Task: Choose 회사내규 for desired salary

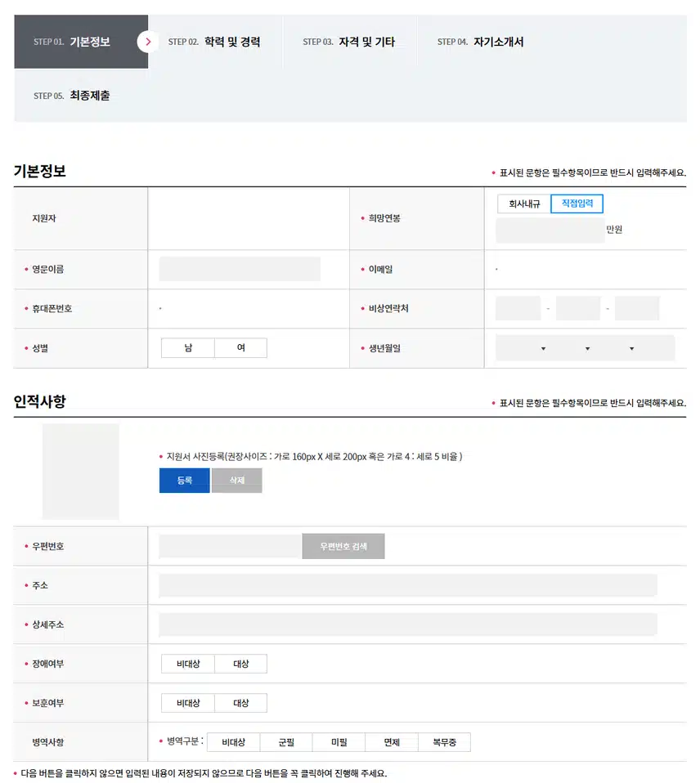Action: pyautogui.click(x=524, y=204)
